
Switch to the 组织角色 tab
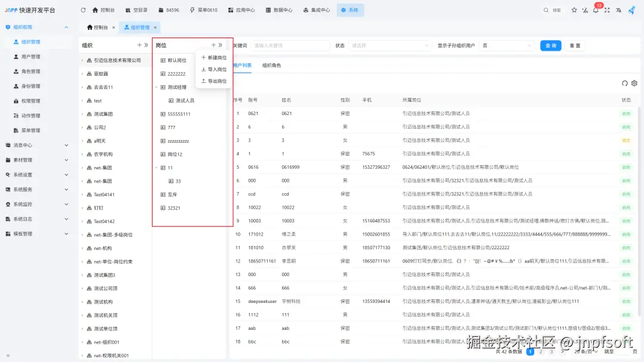click(272, 66)
